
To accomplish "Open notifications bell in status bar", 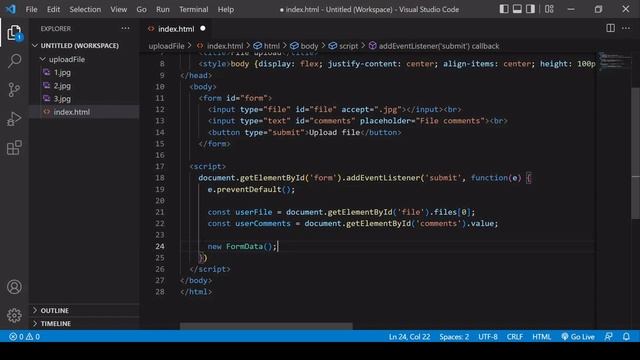I will pyautogui.click(x=626, y=337).
